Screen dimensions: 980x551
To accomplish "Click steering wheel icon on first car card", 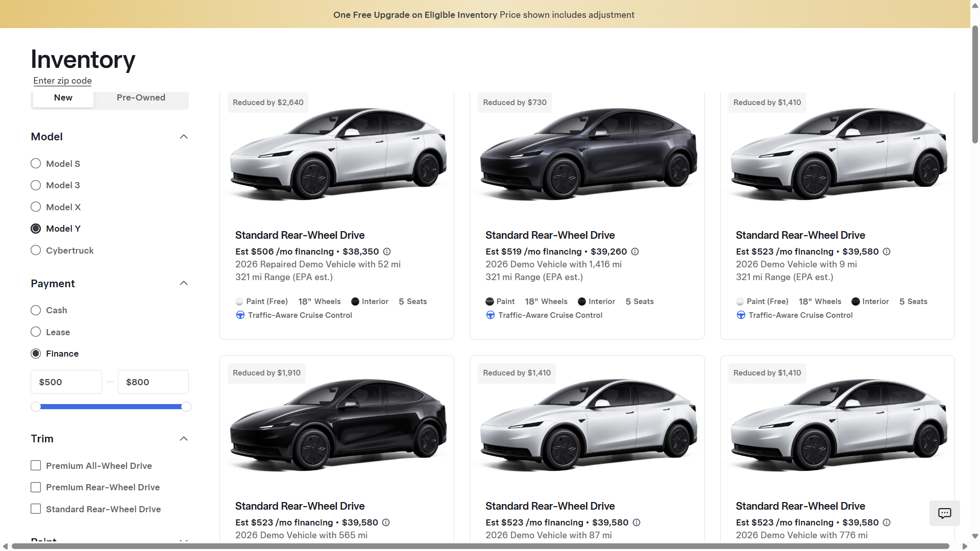I will click(240, 315).
